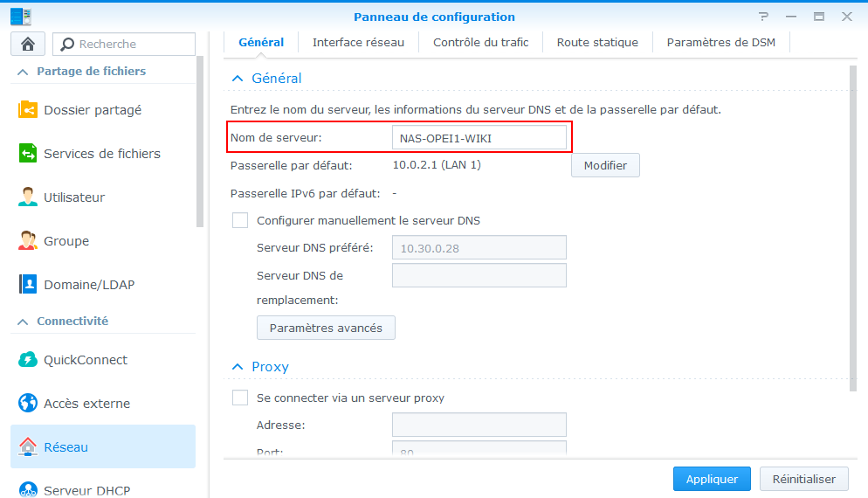Click the Appliquer button
The height and width of the screenshot is (498, 868).
(x=712, y=479)
